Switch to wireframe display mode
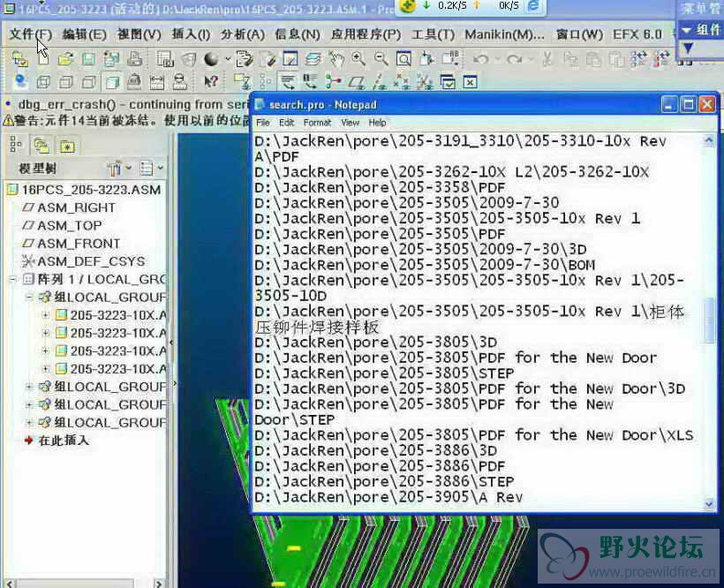The height and width of the screenshot is (588, 724). point(43,82)
